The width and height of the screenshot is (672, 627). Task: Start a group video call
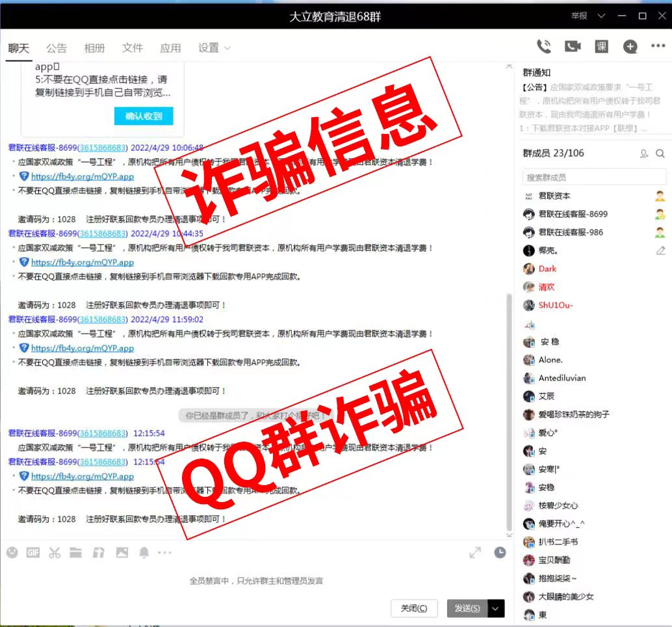pos(573,46)
